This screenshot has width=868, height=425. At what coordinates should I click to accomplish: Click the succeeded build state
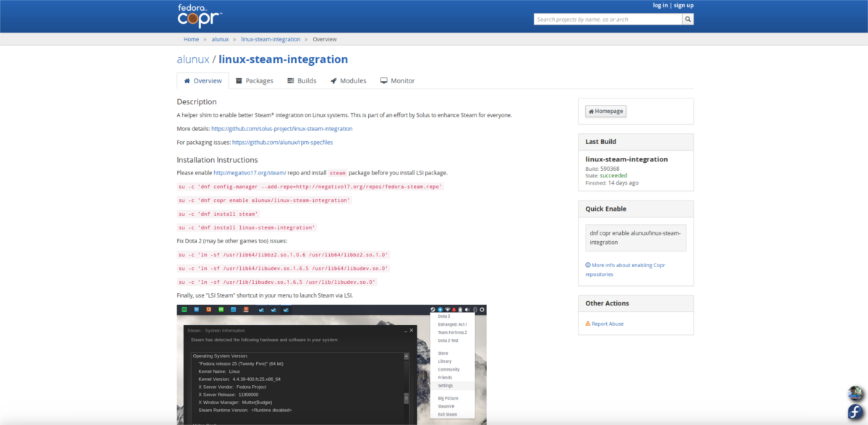pyautogui.click(x=614, y=176)
